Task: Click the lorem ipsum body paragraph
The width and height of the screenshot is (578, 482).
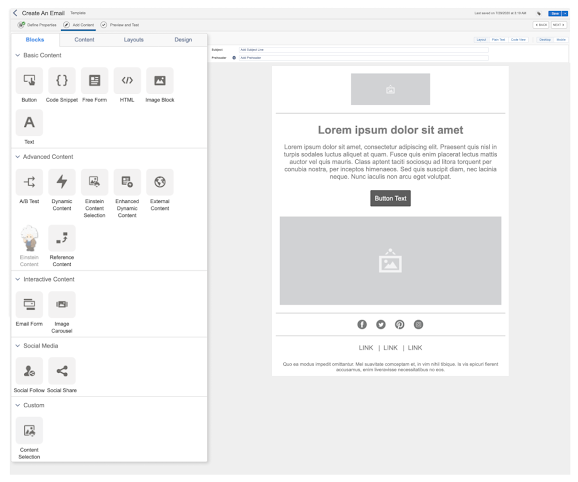Action: (390, 162)
